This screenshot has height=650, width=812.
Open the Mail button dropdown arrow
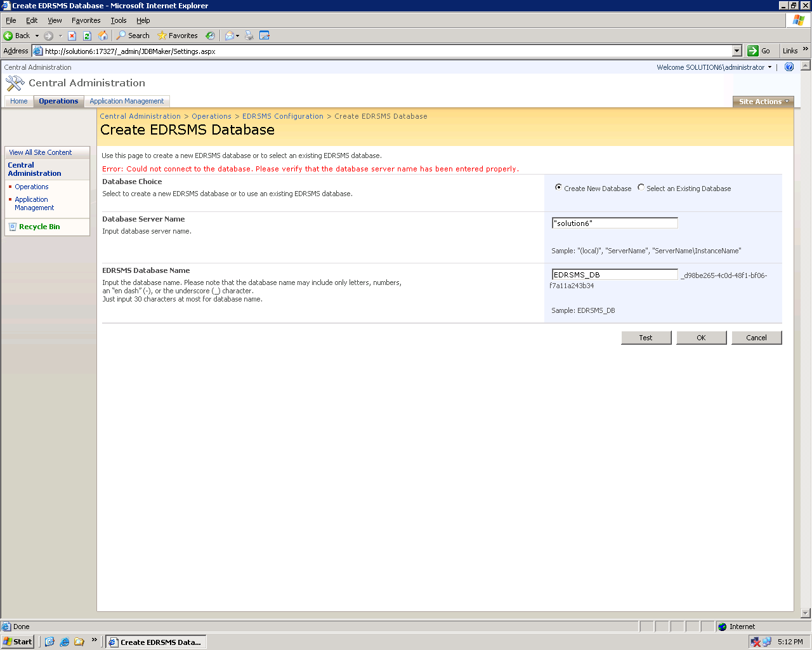(x=238, y=36)
